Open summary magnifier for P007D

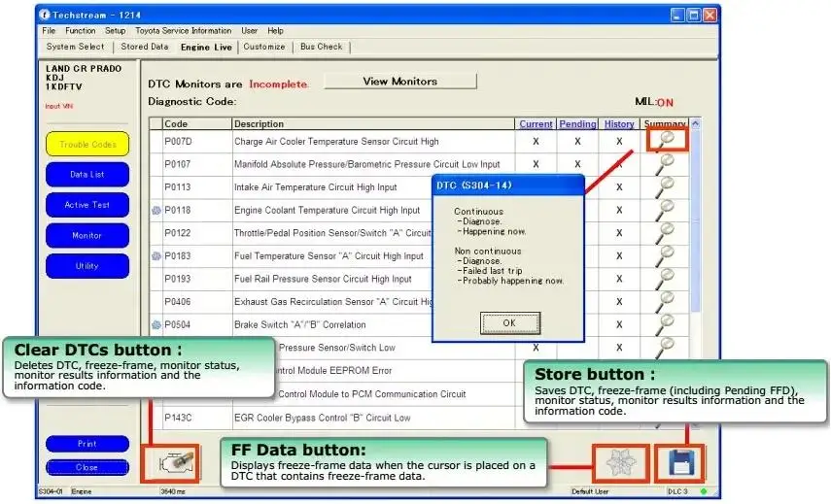click(x=665, y=141)
